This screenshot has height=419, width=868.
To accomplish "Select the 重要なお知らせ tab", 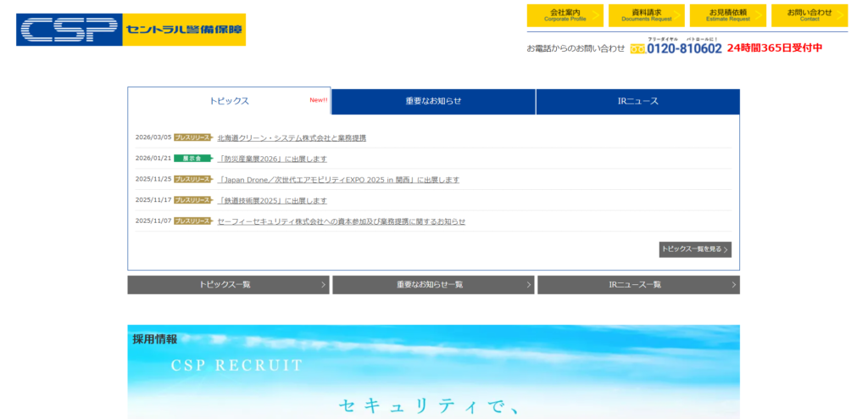I will click(433, 101).
